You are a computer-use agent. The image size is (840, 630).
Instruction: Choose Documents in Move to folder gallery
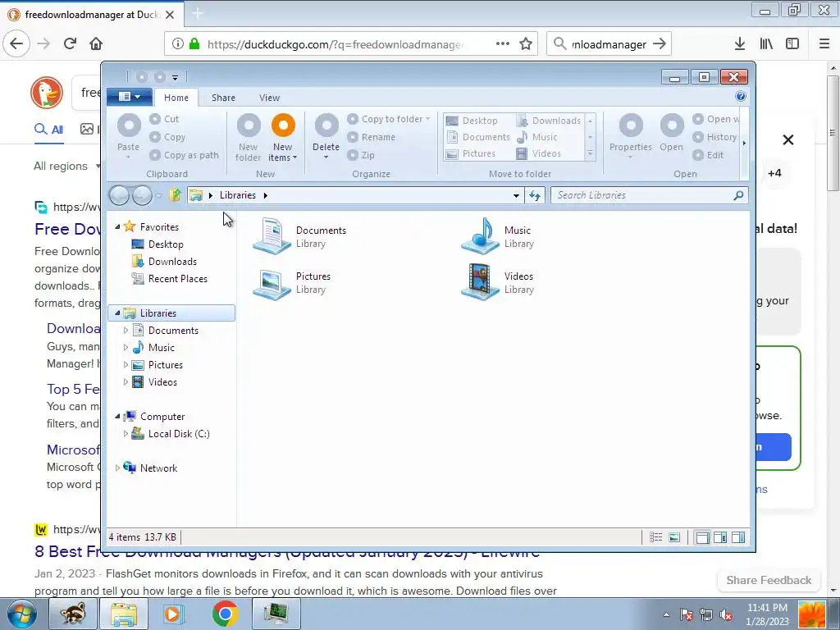click(478, 137)
